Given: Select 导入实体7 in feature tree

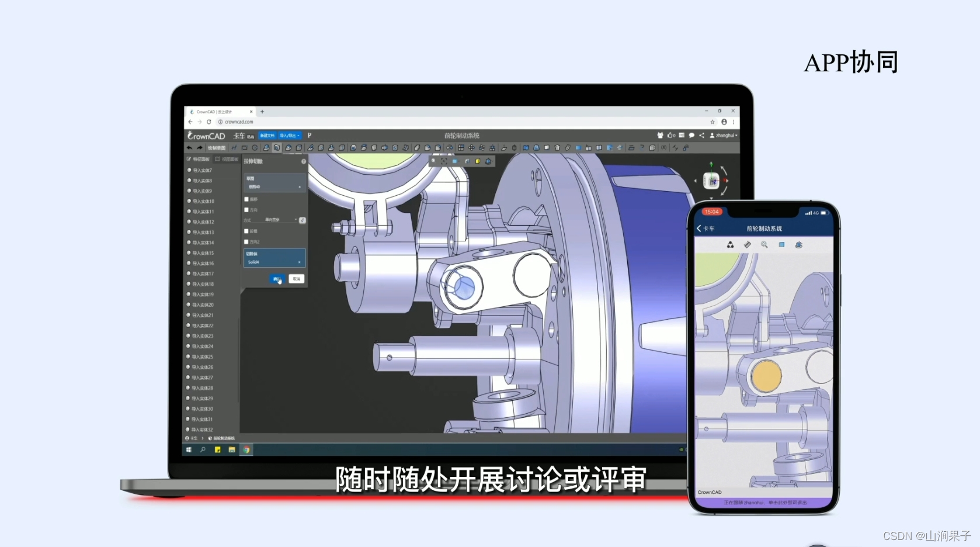Looking at the screenshot, I should (x=203, y=171).
